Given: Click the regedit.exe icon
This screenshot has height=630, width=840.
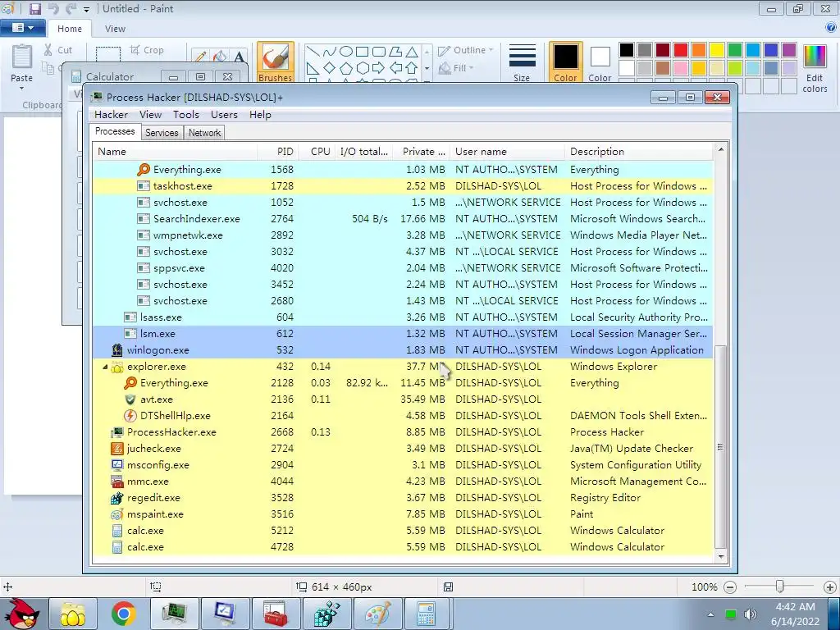Looking at the screenshot, I should tap(116, 498).
